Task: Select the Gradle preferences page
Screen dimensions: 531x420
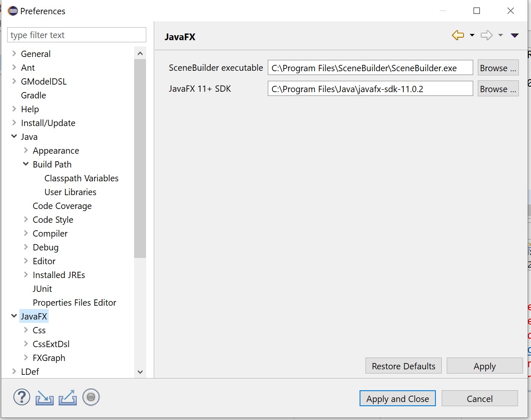Action: point(34,95)
